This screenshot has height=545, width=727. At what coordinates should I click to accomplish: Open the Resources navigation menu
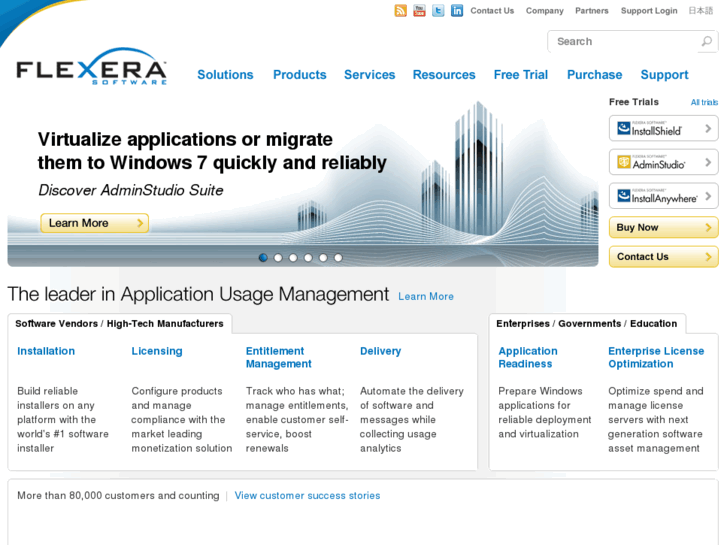(x=444, y=75)
